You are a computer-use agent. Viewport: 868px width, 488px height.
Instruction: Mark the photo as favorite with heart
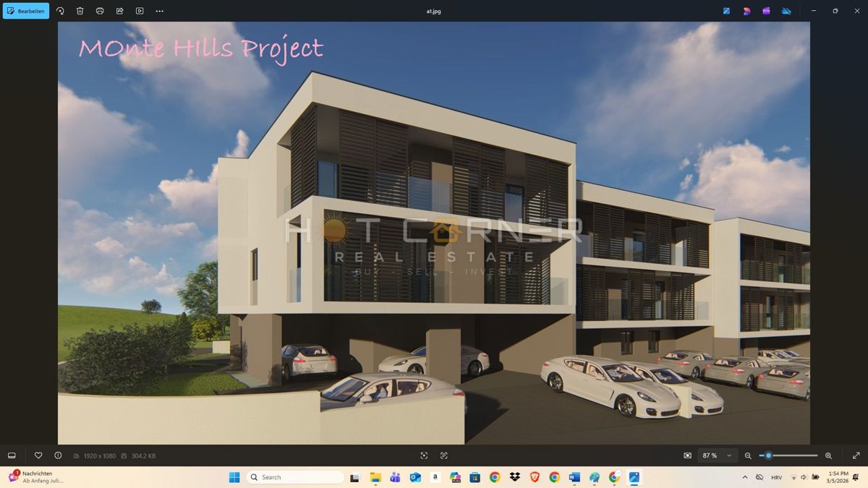tap(38, 455)
